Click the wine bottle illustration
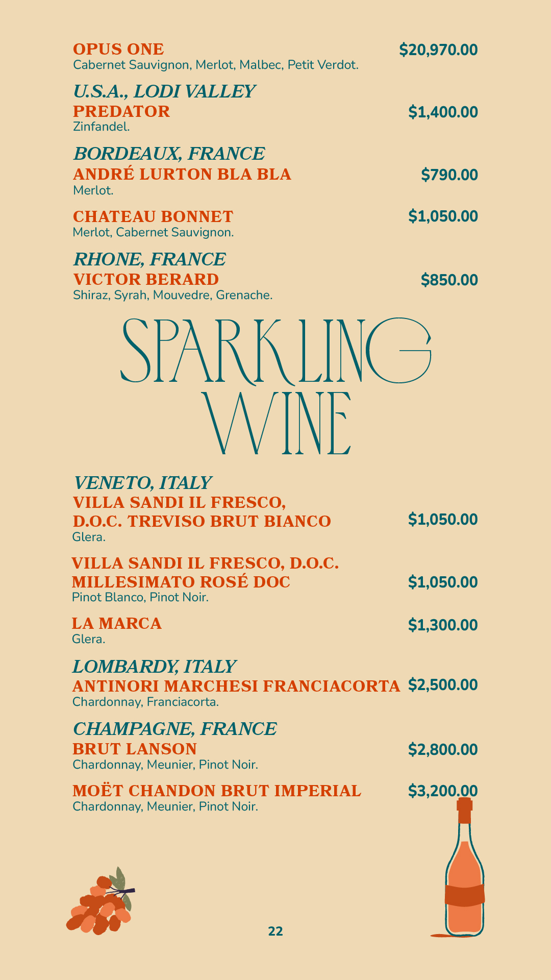 464,873
